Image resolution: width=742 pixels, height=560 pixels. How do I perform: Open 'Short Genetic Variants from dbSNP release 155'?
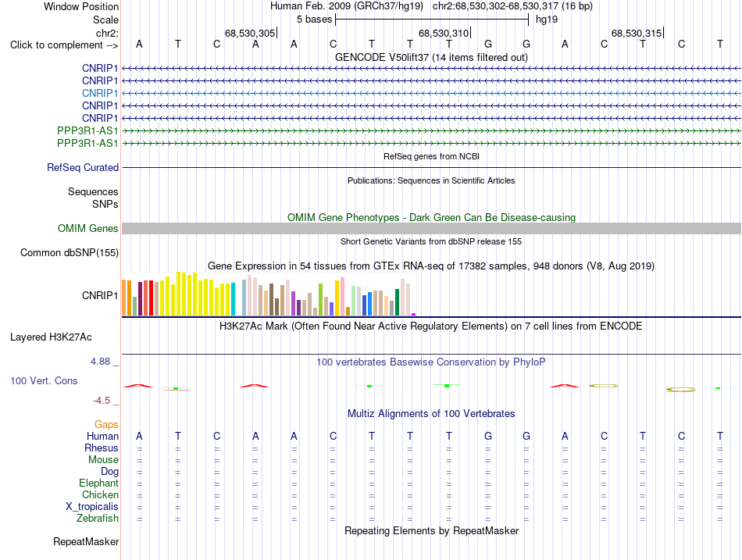(431, 241)
